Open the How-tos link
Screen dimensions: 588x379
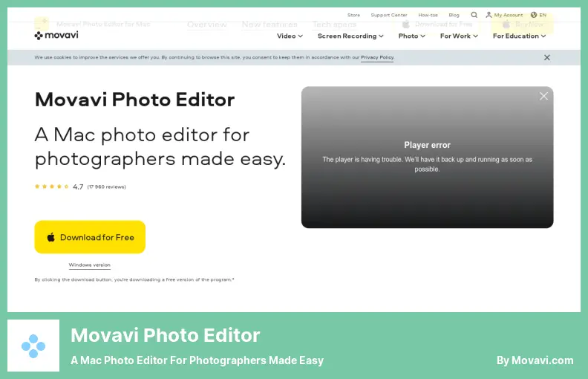pos(428,15)
